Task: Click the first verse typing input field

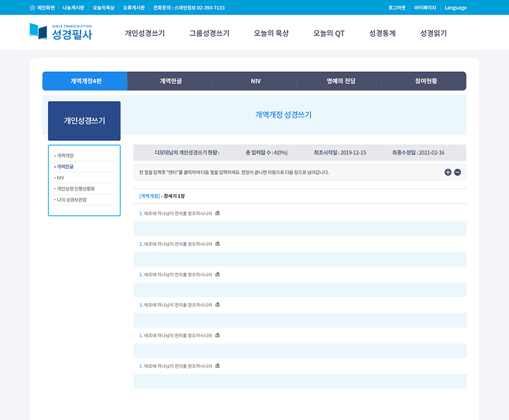Action: (x=299, y=229)
